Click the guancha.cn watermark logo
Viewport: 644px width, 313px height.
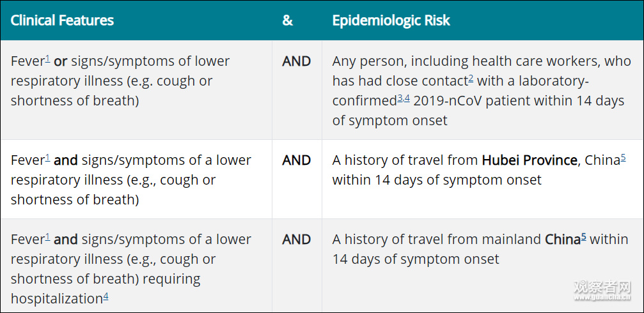[602, 289]
